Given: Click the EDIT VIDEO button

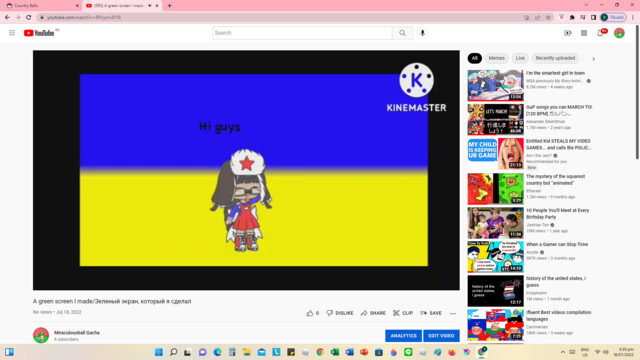Looking at the screenshot, I should [441, 336].
